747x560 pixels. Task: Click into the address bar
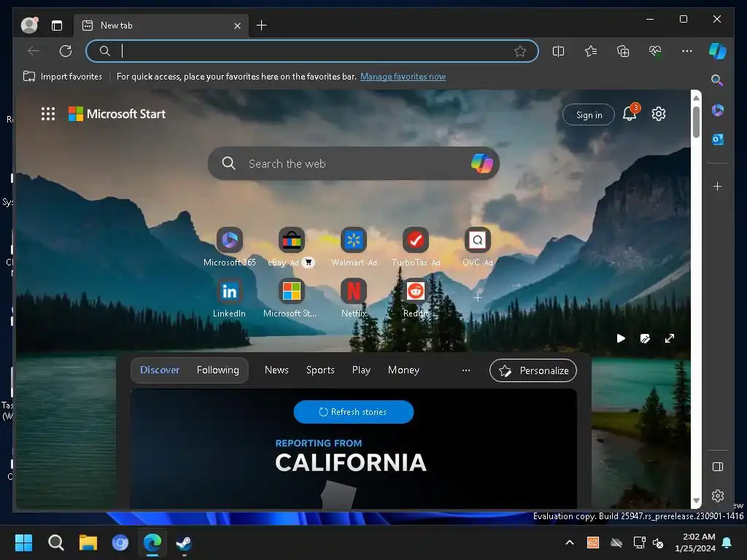[x=312, y=51]
